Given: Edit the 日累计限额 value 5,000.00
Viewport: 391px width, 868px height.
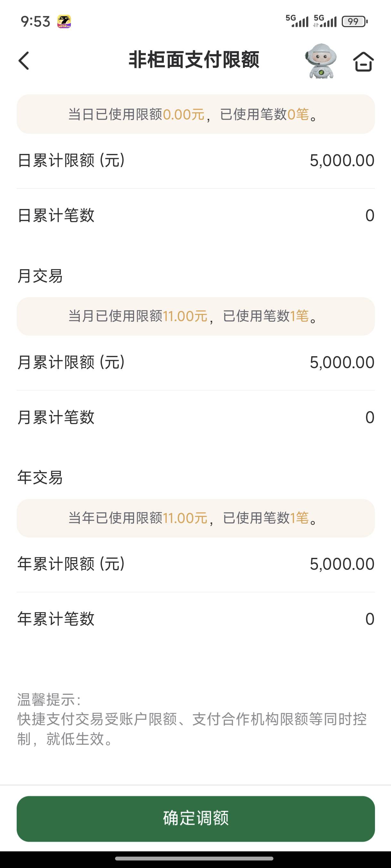Looking at the screenshot, I should 342,160.
